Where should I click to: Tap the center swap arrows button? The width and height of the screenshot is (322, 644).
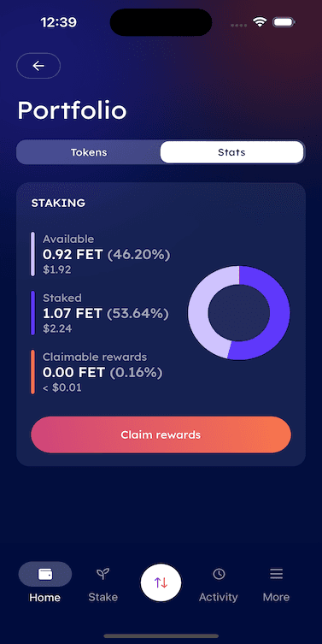pyautogui.click(x=161, y=582)
